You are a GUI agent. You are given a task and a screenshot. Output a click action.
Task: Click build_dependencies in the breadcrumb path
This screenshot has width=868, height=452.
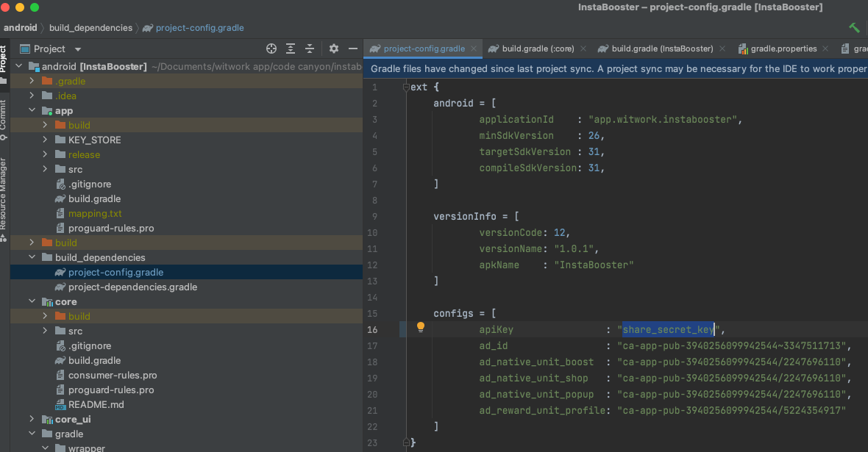[x=90, y=28]
